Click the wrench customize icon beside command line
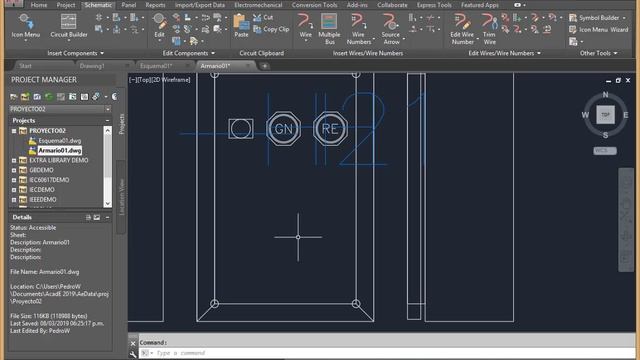640x360 pixels. pos(133,354)
